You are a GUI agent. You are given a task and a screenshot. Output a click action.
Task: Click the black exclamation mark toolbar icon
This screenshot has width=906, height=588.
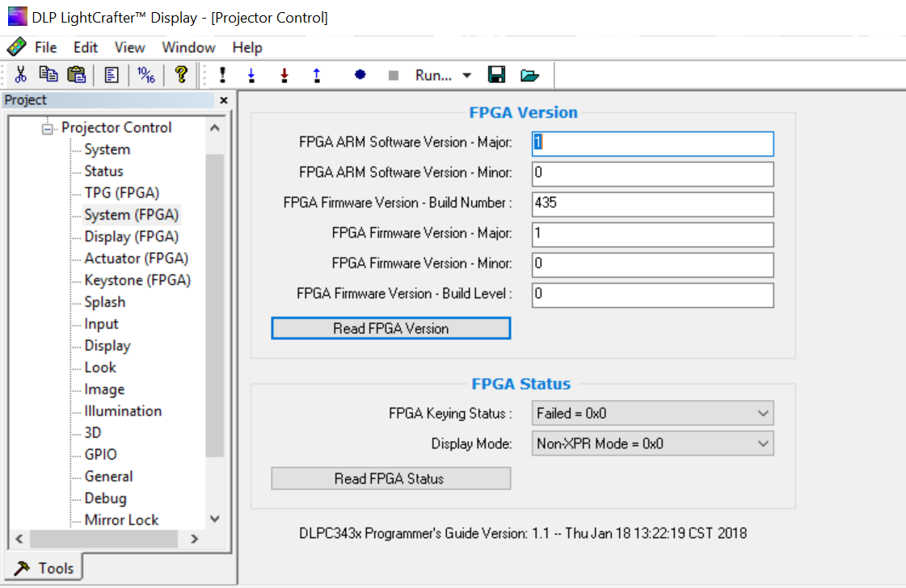[x=222, y=75]
